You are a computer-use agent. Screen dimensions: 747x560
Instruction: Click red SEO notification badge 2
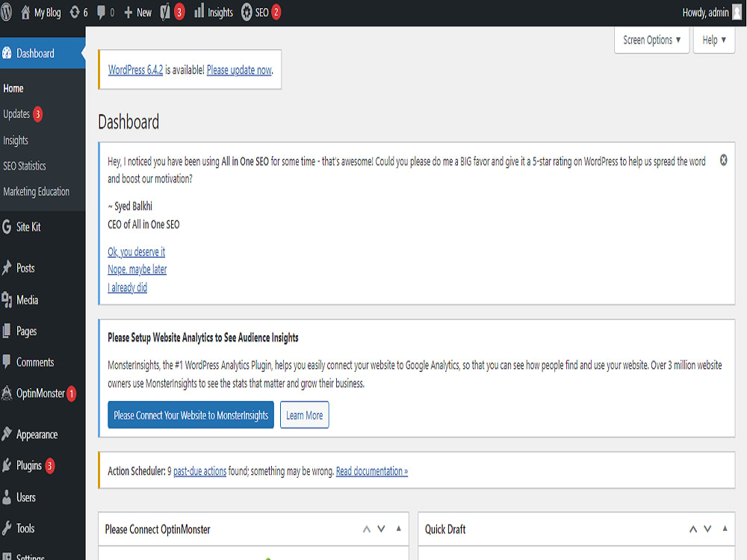276,13
